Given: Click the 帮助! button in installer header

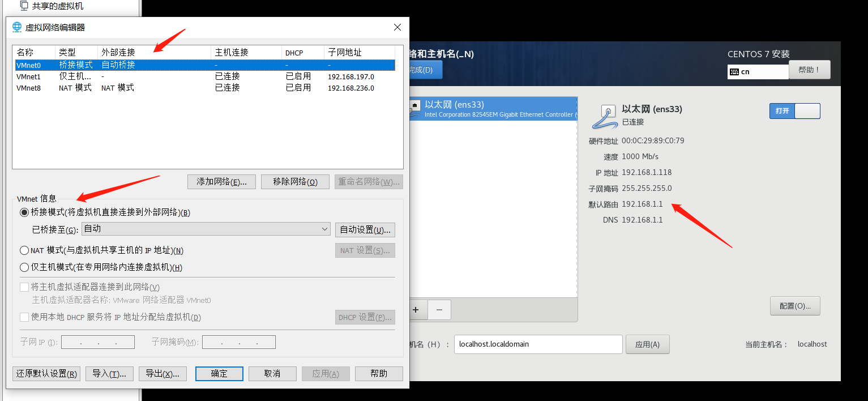Looking at the screenshot, I should [x=810, y=70].
